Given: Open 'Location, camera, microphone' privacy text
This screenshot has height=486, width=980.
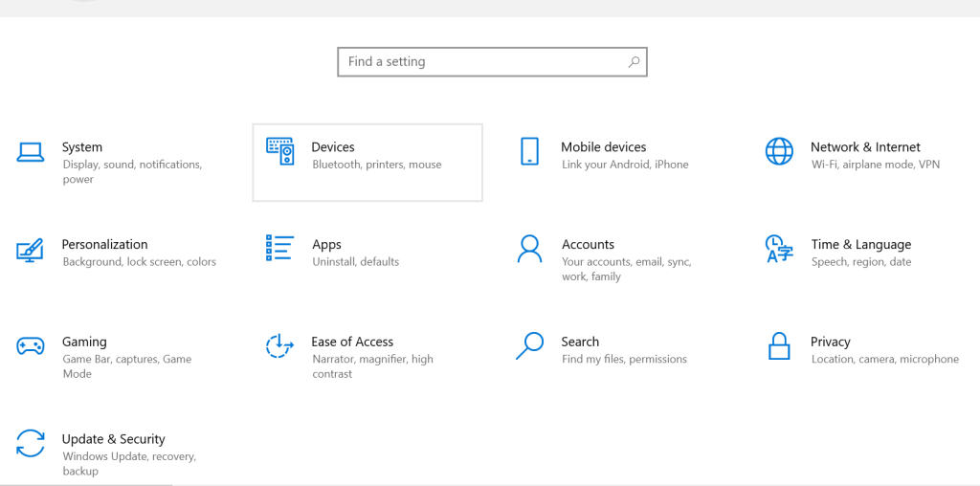Looking at the screenshot, I should (885, 360).
